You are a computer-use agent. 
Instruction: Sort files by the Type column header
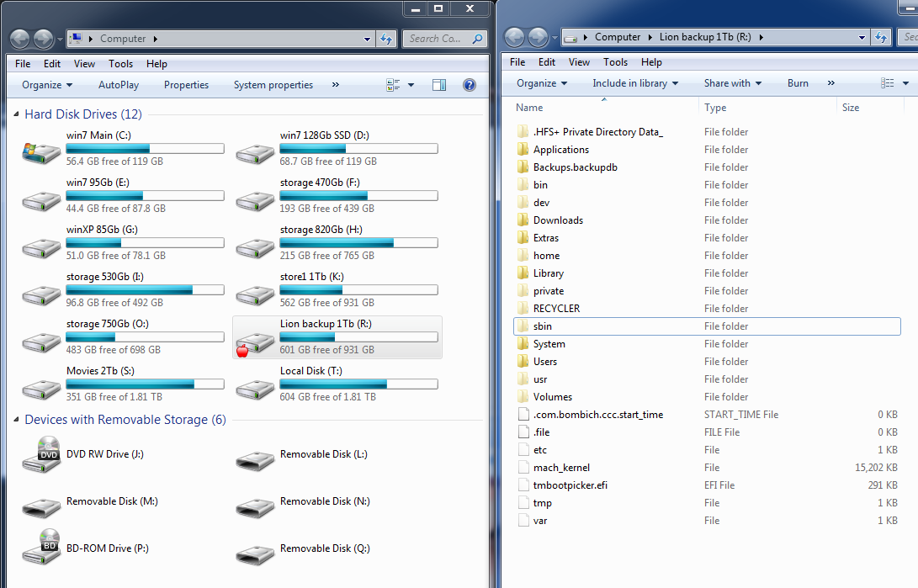pyautogui.click(x=767, y=108)
